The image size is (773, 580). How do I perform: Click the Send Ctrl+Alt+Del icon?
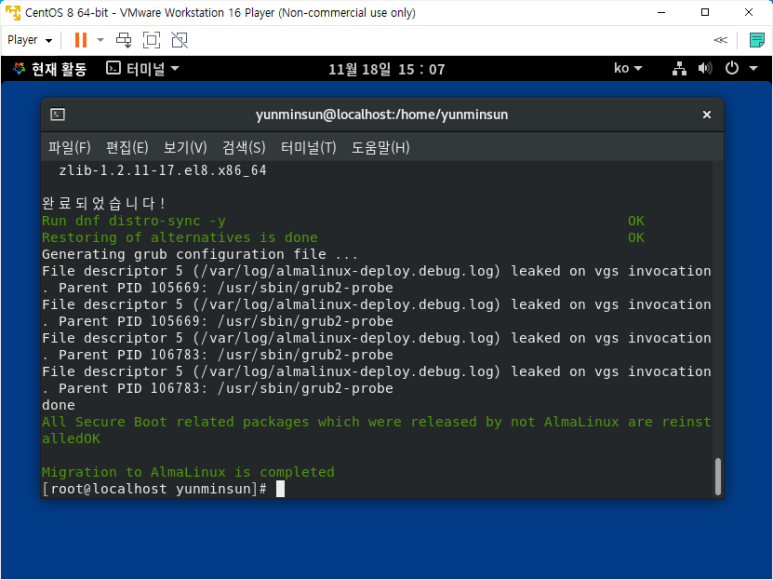(123, 40)
